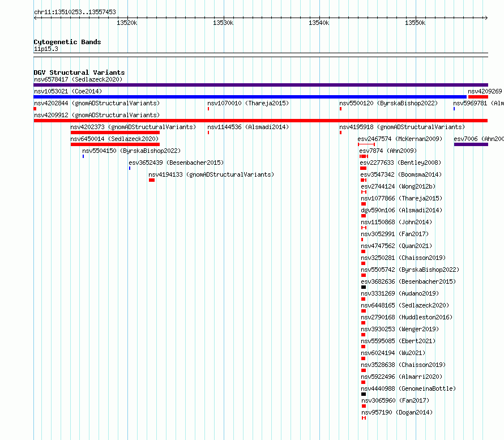Image resolution: width=504 pixels, height=440 pixels.
Task: Click nsv4194133 gnomADStructuralVariants label
Action: (211, 174)
